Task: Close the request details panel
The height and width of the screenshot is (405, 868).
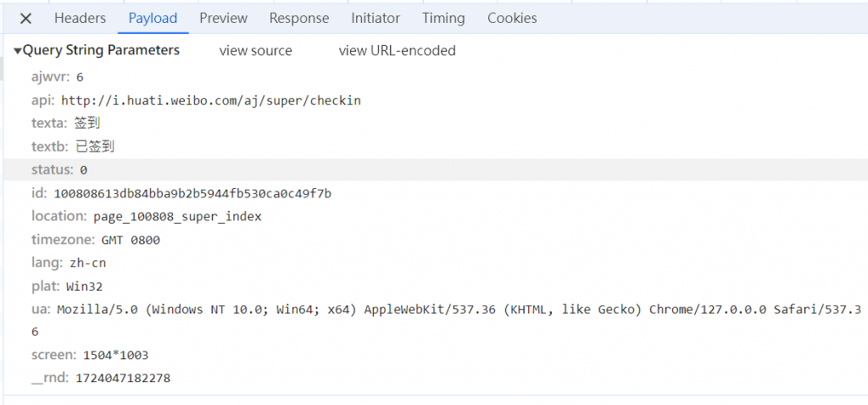Action: pyautogui.click(x=25, y=19)
